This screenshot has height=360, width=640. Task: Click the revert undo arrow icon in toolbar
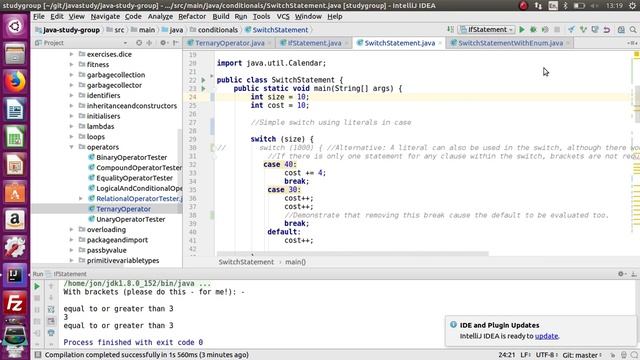[607, 29]
